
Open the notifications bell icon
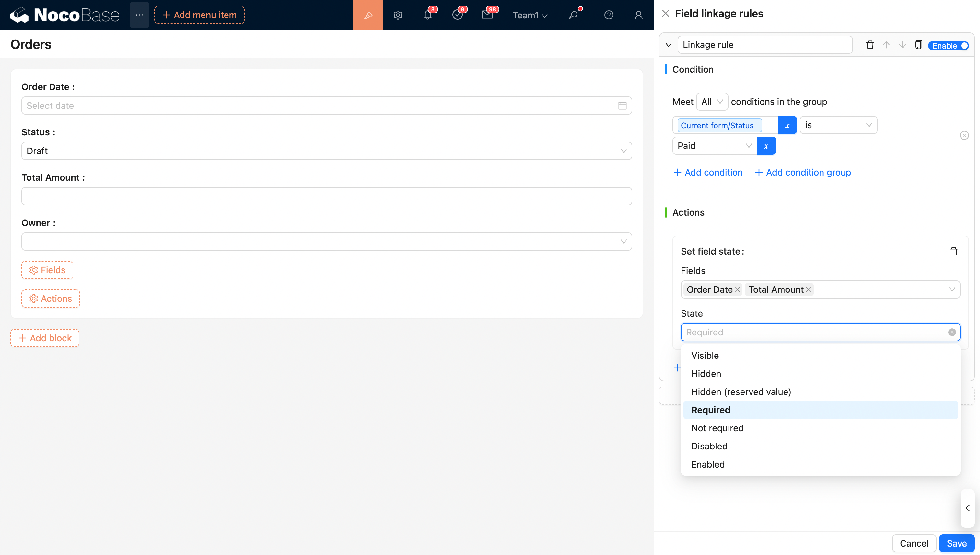pos(428,15)
